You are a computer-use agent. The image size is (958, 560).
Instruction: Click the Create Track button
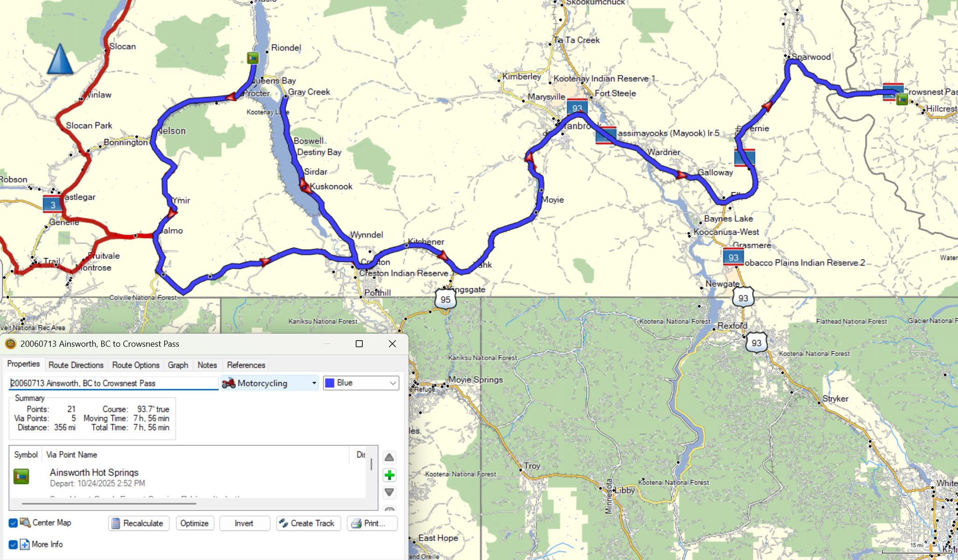click(308, 523)
